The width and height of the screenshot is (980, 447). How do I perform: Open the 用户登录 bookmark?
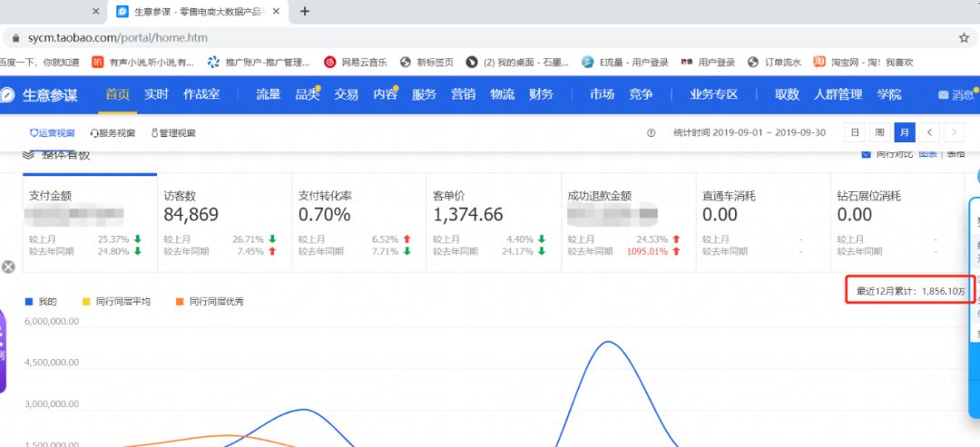tap(708, 62)
